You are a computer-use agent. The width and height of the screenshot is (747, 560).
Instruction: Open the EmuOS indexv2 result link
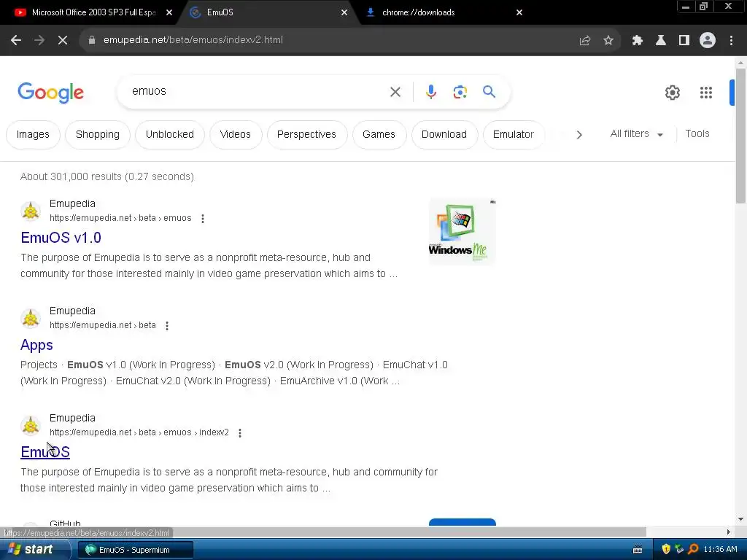tap(45, 452)
